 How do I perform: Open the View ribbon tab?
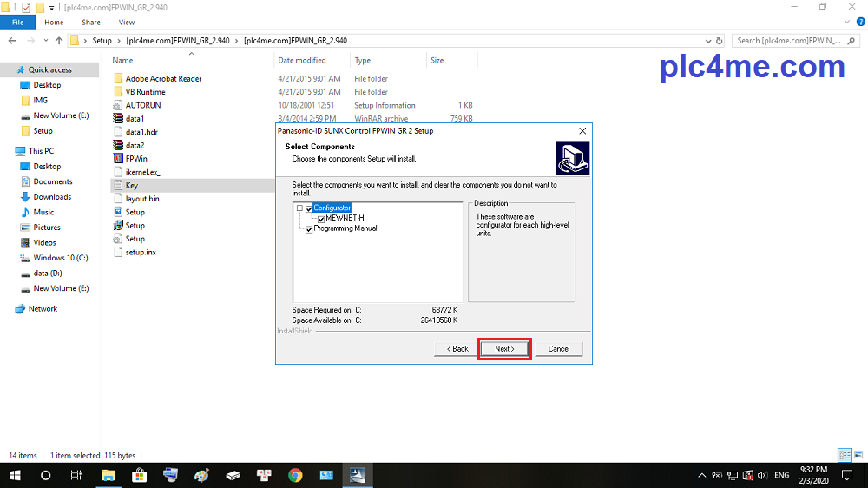tap(126, 23)
